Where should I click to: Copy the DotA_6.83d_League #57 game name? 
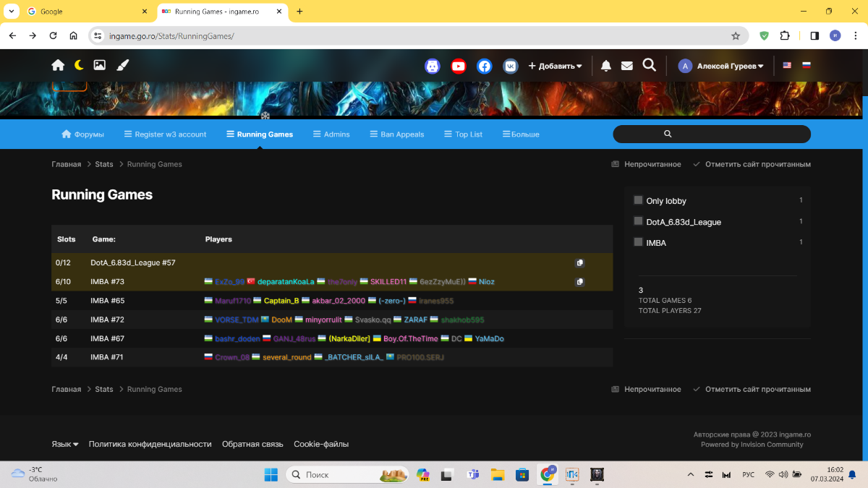(x=579, y=263)
